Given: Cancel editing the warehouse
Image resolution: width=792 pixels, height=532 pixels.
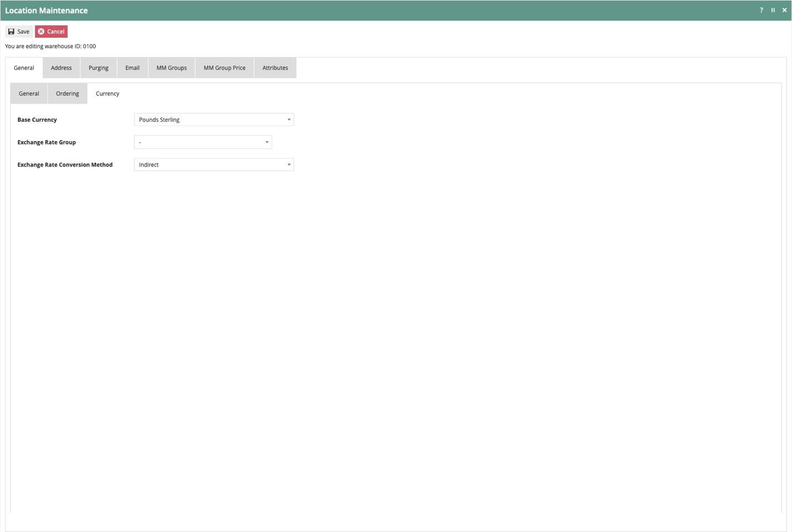Looking at the screenshot, I should pos(52,32).
